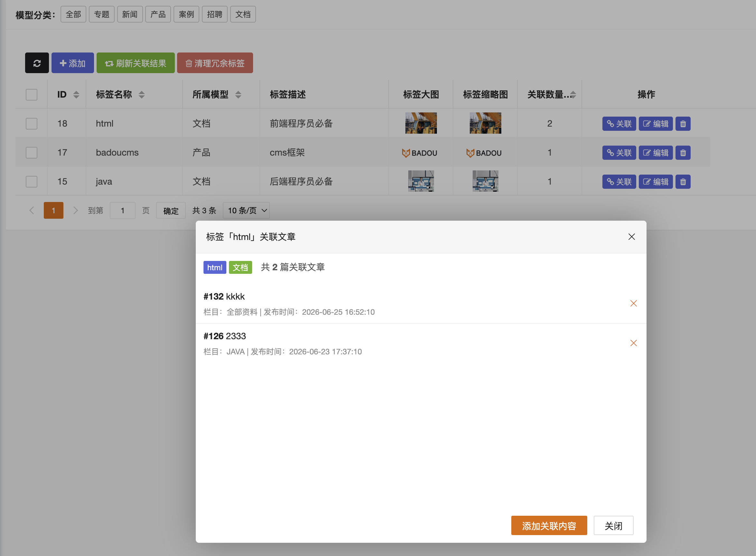Delete java tag with trash icon
This screenshot has width=756, height=556.
coord(683,182)
